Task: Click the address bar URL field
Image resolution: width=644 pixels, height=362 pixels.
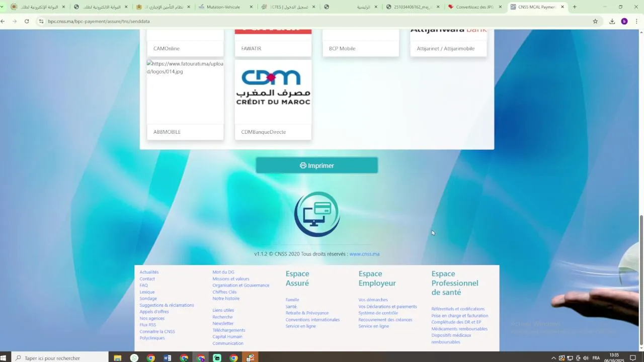Action: coord(317,21)
